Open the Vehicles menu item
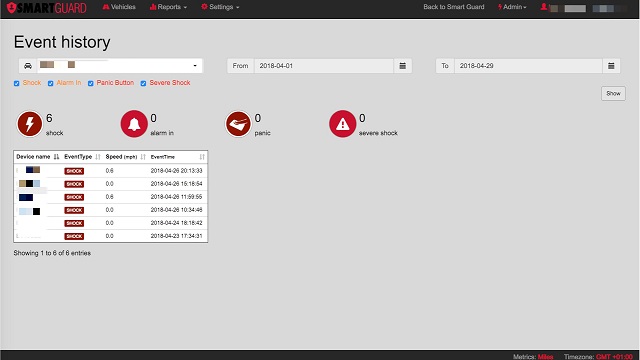Screen dimensions: 640x360 tap(119, 7)
